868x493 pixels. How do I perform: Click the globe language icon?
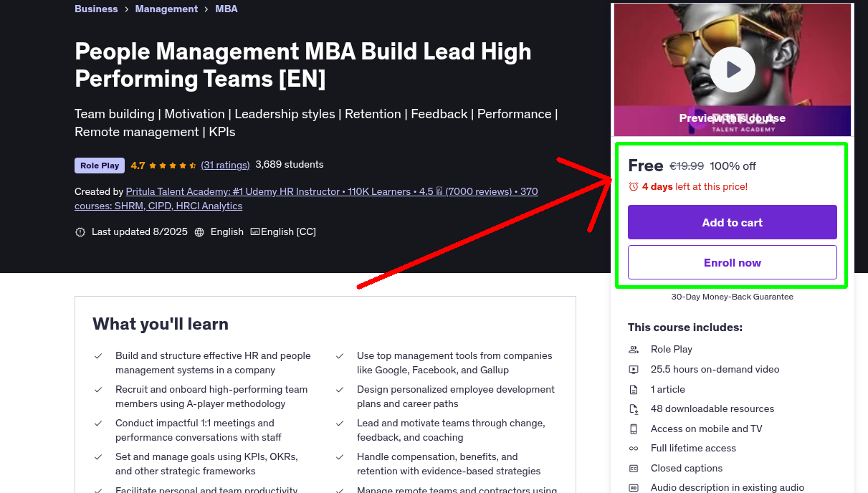pyautogui.click(x=199, y=232)
